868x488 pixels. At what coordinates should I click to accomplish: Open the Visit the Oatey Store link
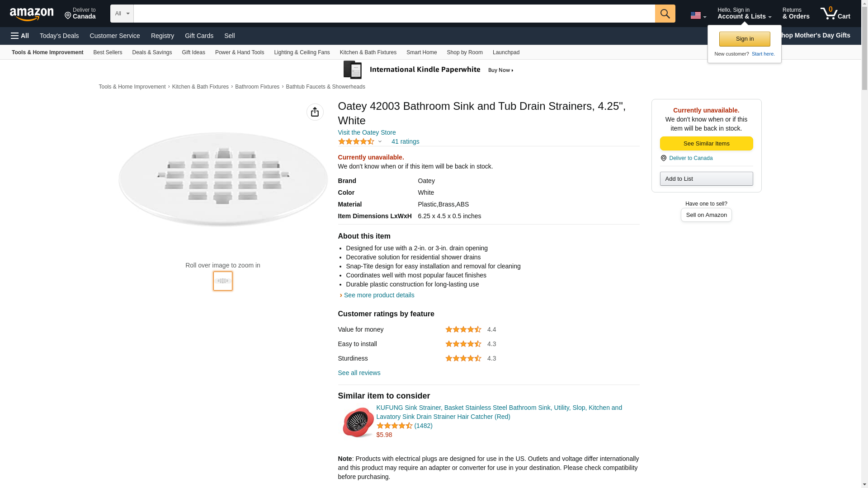[x=367, y=132]
